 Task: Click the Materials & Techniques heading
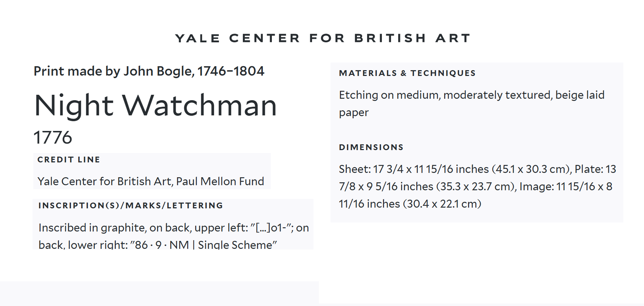pyautogui.click(x=407, y=73)
